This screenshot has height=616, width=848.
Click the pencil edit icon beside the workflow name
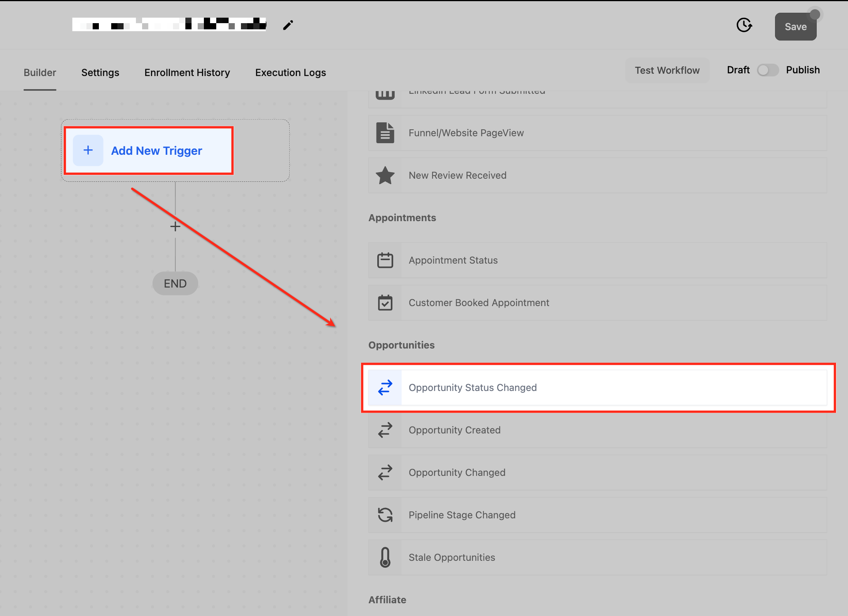288,25
